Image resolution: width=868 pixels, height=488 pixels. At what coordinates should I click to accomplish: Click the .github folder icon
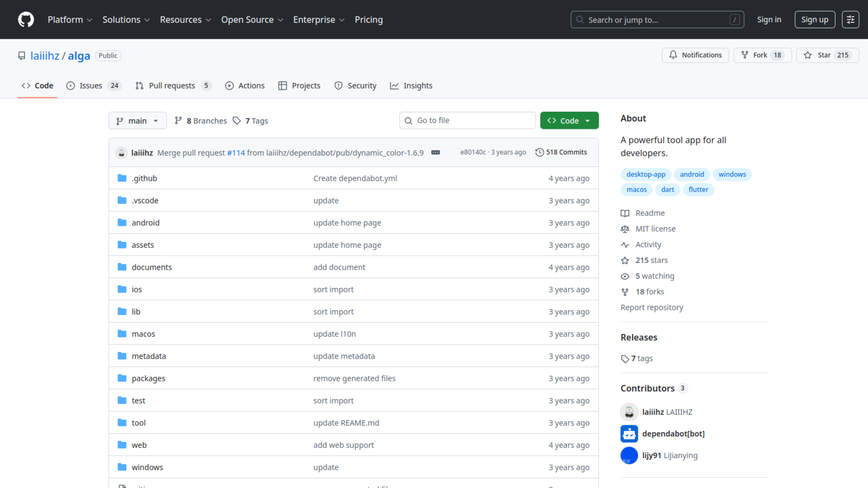click(x=122, y=178)
